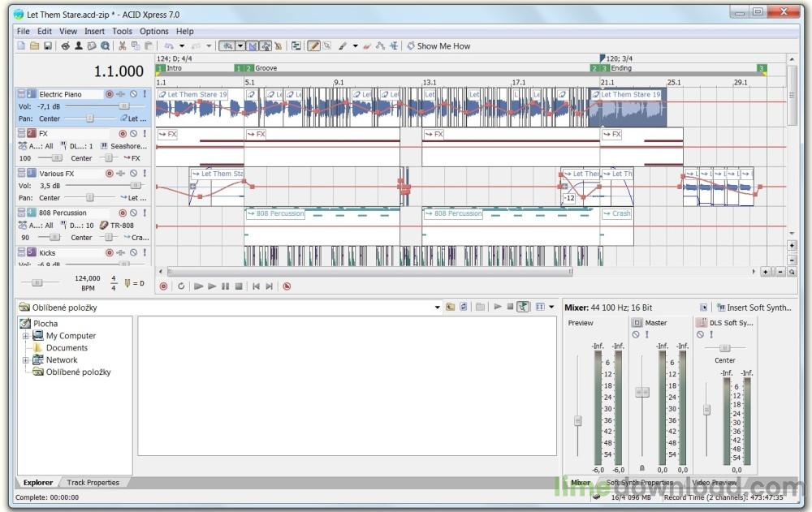
Task: Mute the FX track
Action: [134, 133]
